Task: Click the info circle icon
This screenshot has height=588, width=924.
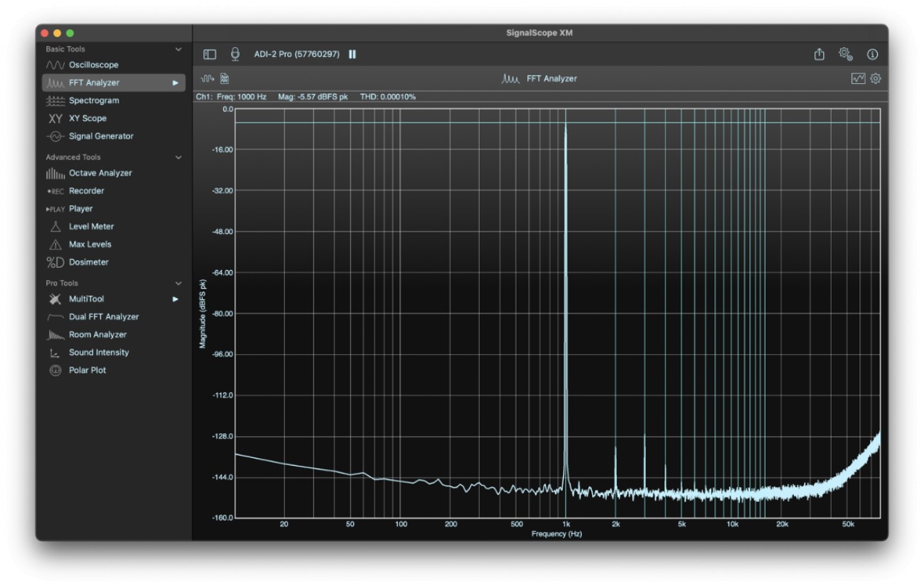Action: [x=872, y=55]
